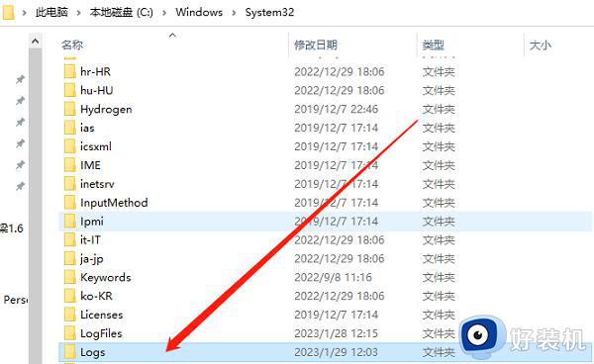Click the navigation pane scrollbar track
This screenshot has height=364, width=594.
36,206
